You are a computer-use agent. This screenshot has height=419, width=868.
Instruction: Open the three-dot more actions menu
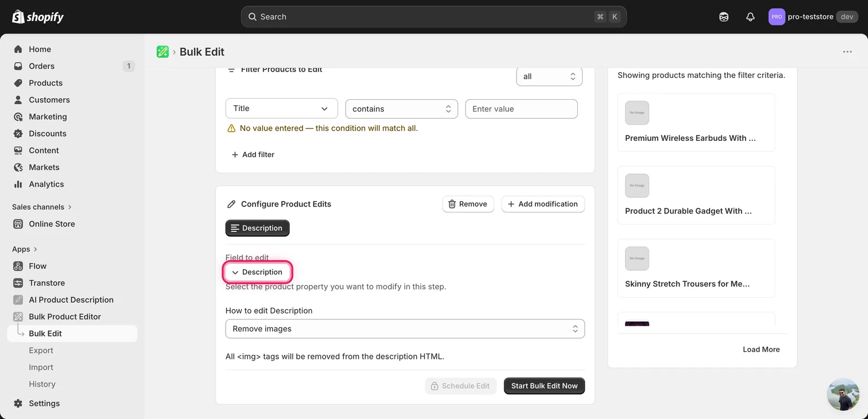847,51
